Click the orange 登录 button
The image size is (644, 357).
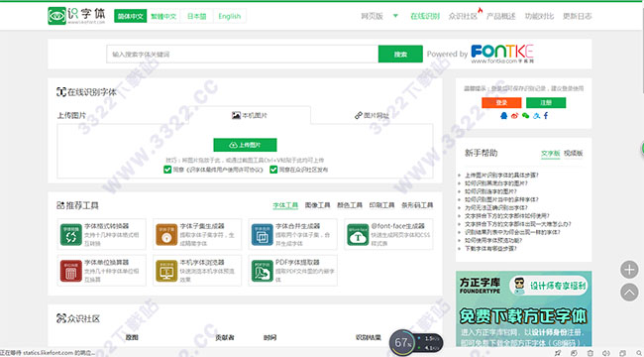click(501, 102)
